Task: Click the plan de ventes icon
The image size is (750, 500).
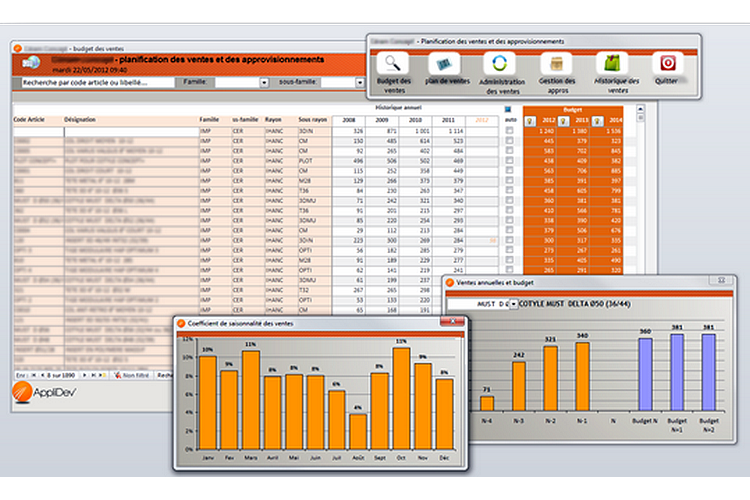Action: tap(446, 62)
